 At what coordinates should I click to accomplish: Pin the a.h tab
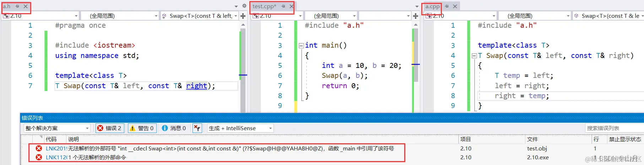tap(17, 6)
